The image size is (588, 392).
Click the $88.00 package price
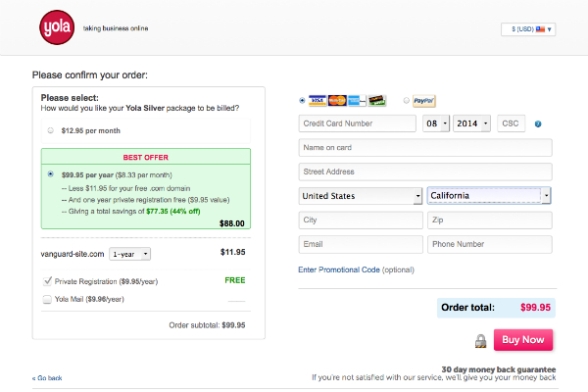pos(231,223)
